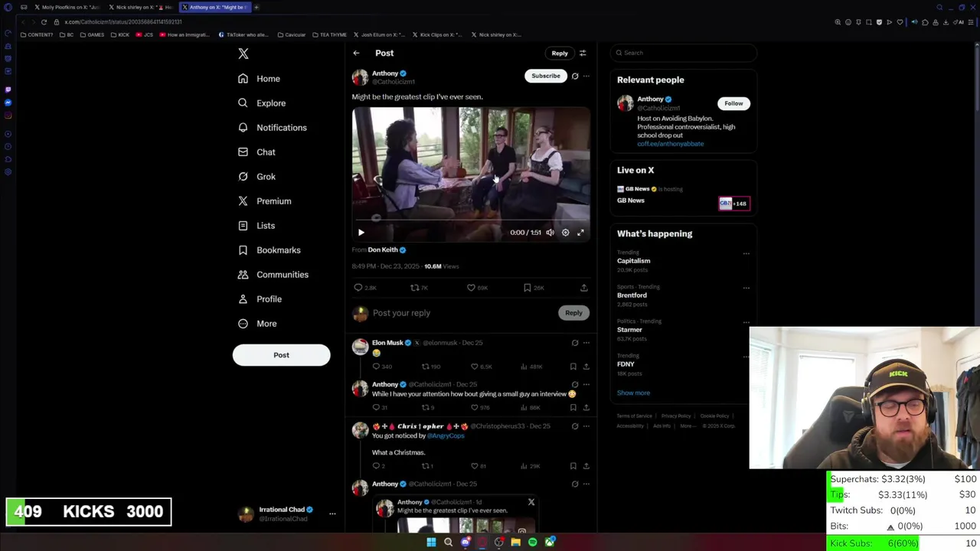This screenshot has height=551, width=980.
Task: Share the main post
Action: [583, 288]
